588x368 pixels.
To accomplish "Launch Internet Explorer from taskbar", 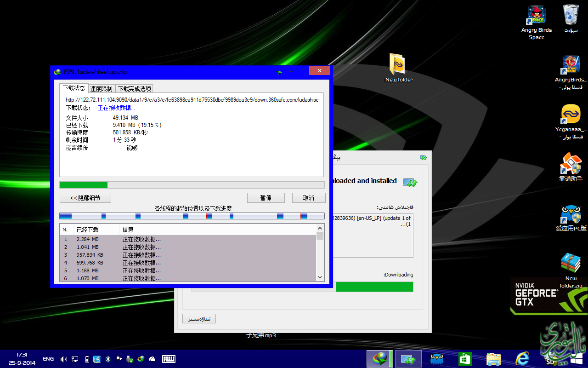I will (522, 359).
